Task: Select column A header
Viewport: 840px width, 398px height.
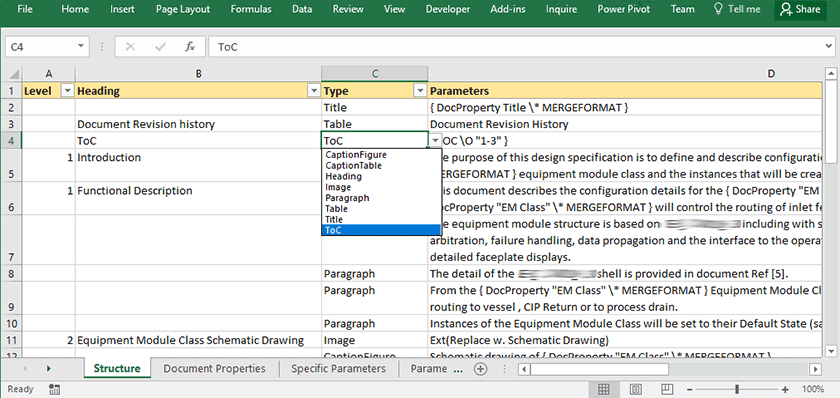Action: (x=49, y=74)
